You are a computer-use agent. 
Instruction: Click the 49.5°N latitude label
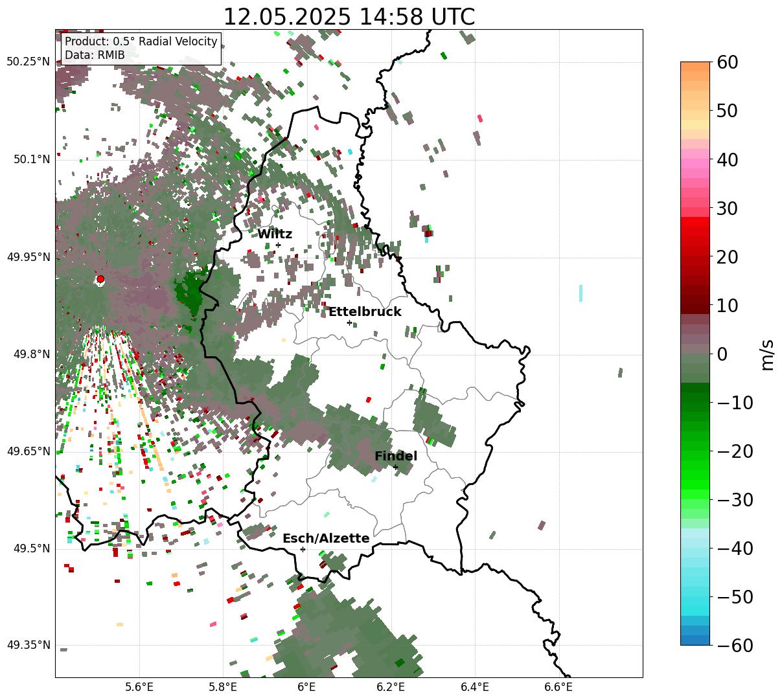pos(32,548)
